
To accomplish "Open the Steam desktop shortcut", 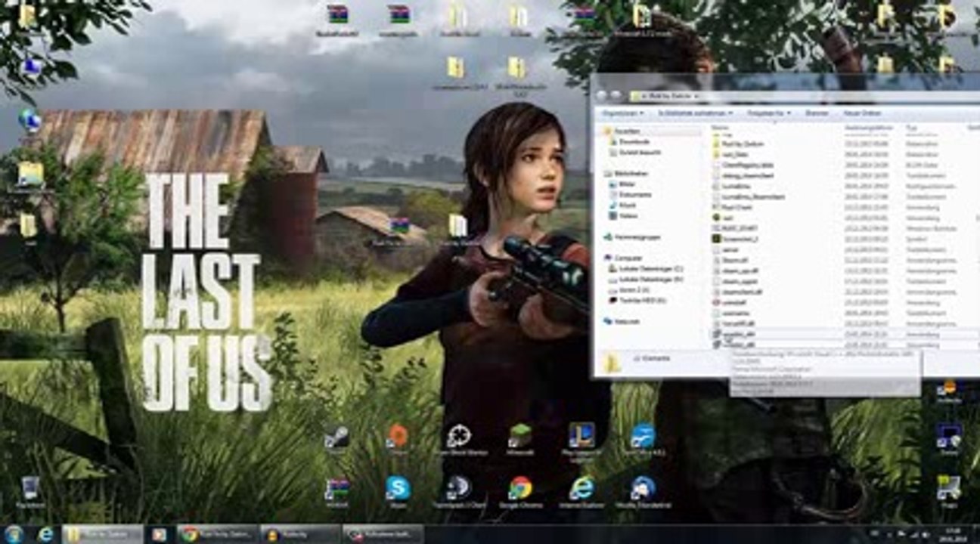I will [x=336, y=439].
